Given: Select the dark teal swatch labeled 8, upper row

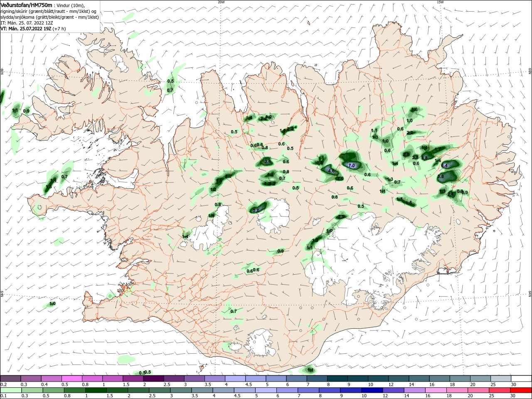Looking at the screenshot, I should pyautogui.click(x=337, y=379).
